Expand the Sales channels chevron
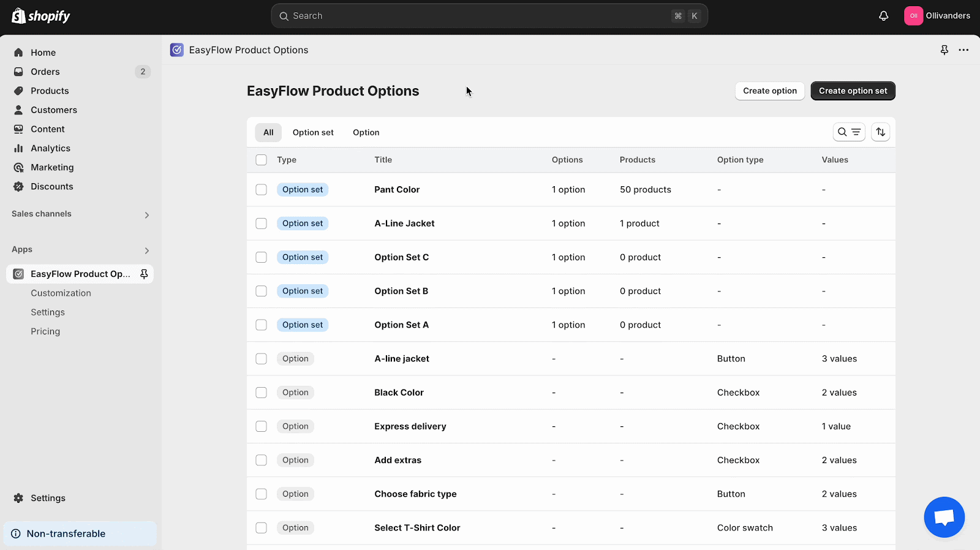 pos(147,215)
